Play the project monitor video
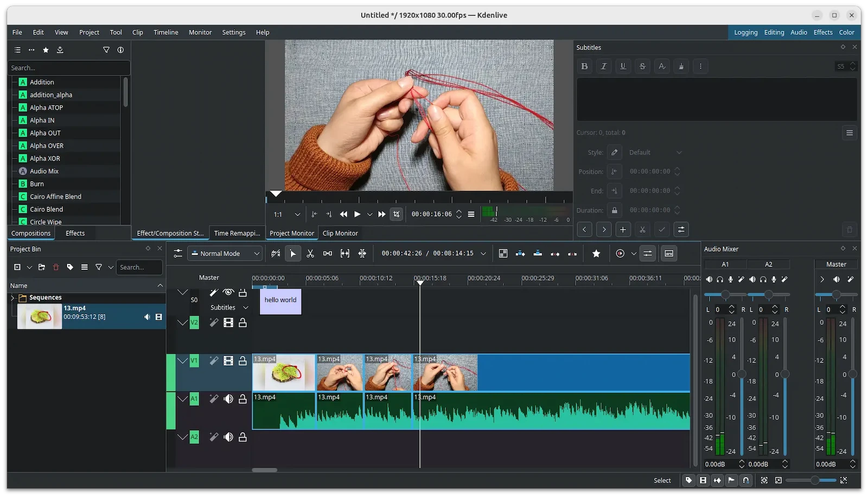Screen dimensions: 868x497 [x=357, y=214]
